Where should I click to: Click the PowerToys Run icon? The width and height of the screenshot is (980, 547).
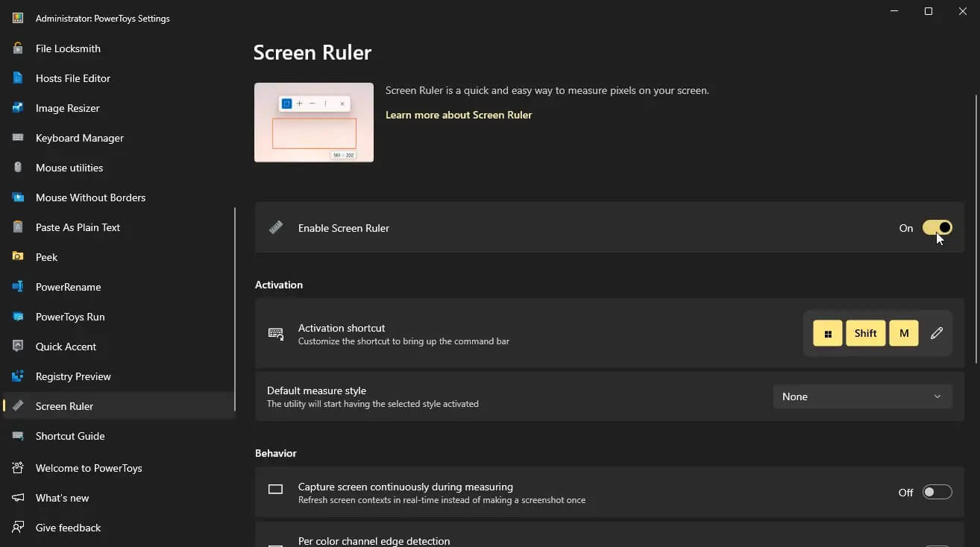[x=18, y=317]
